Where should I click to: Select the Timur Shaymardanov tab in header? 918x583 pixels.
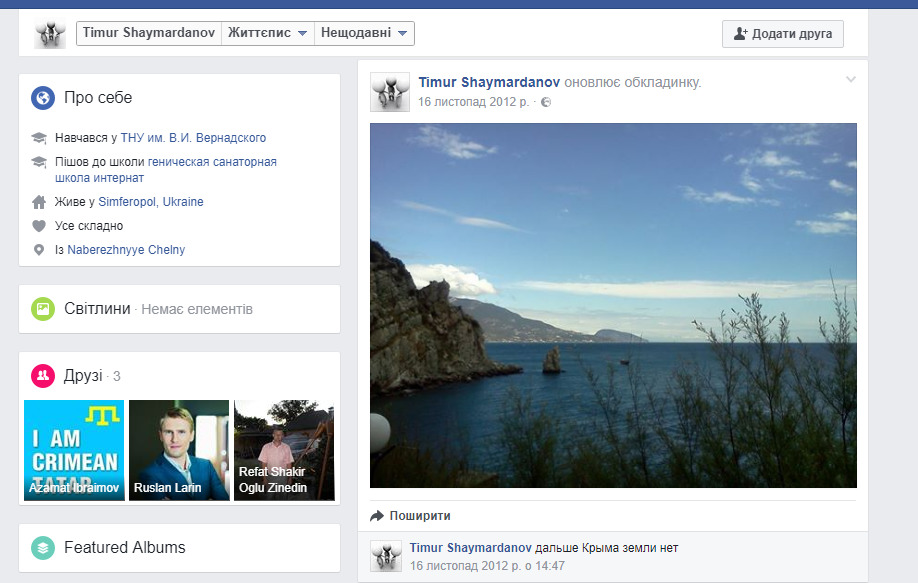tap(149, 33)
